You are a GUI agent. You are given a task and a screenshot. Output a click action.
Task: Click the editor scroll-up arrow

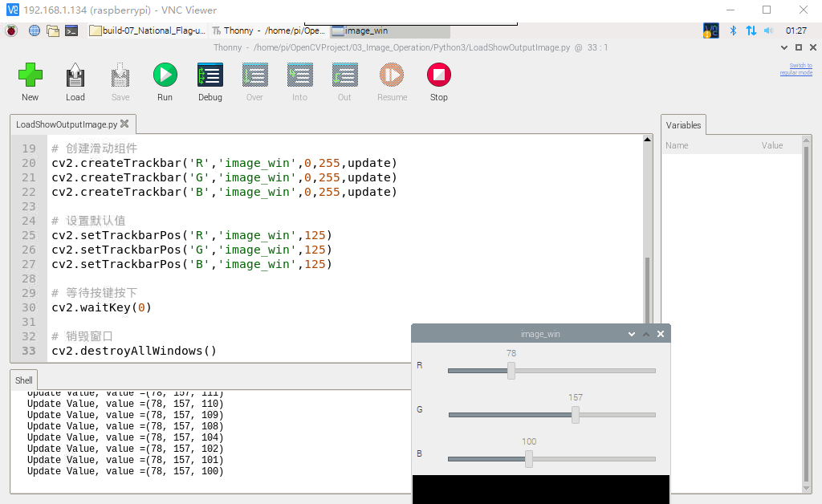point(648,140)
